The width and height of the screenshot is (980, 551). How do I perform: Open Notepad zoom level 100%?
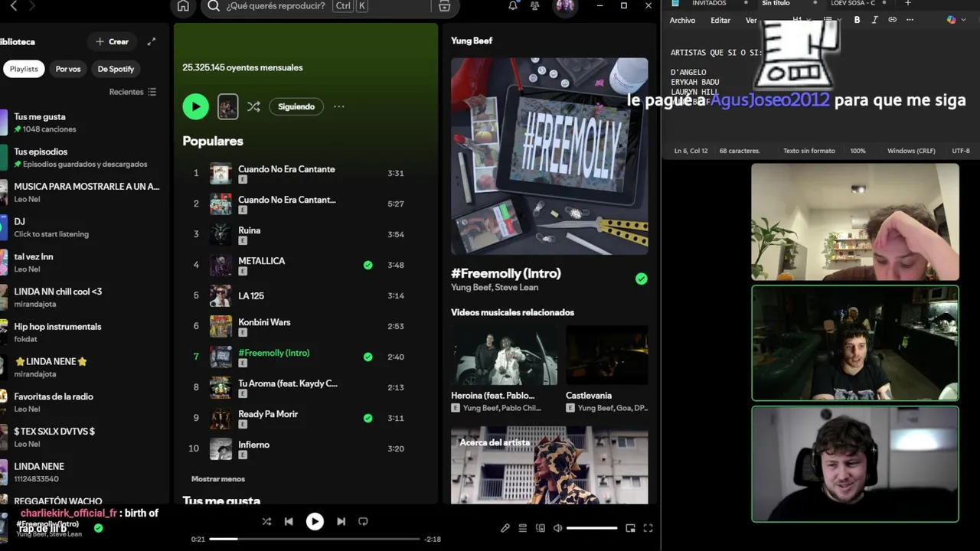pyautogui.click(x=857, y=151)
